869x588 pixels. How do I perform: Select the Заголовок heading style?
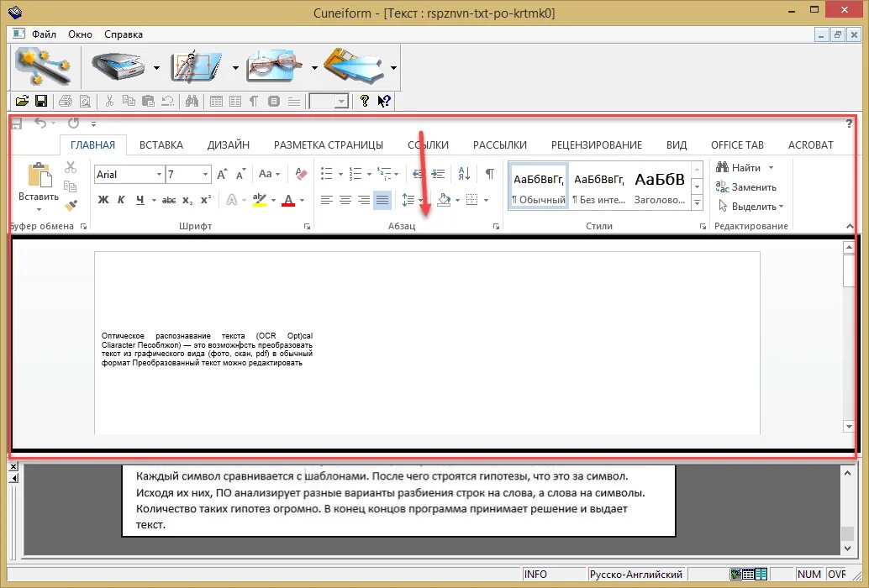pyautogui.click(x=660, y=186)
